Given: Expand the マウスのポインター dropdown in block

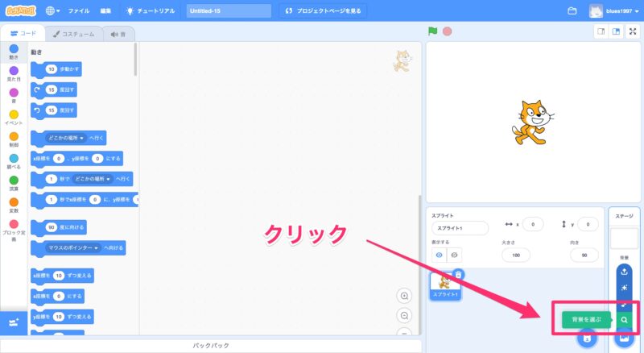Looking at the screenshot, I should coord(72,247).
